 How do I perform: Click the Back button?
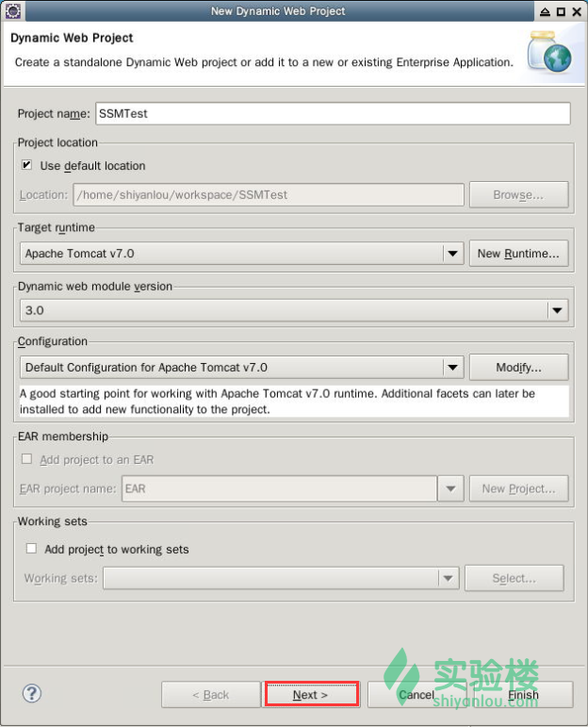pyautogui.click(x=211, y=695)
